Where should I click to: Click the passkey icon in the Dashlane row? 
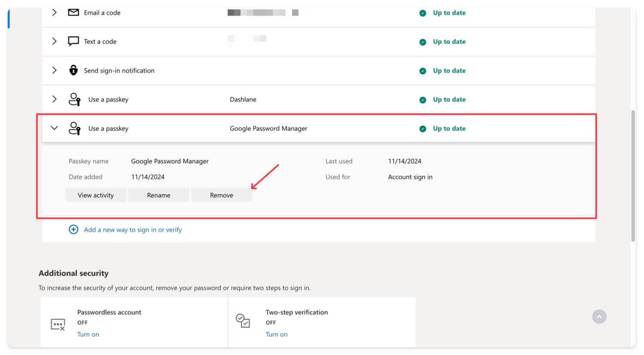[75, 99]
